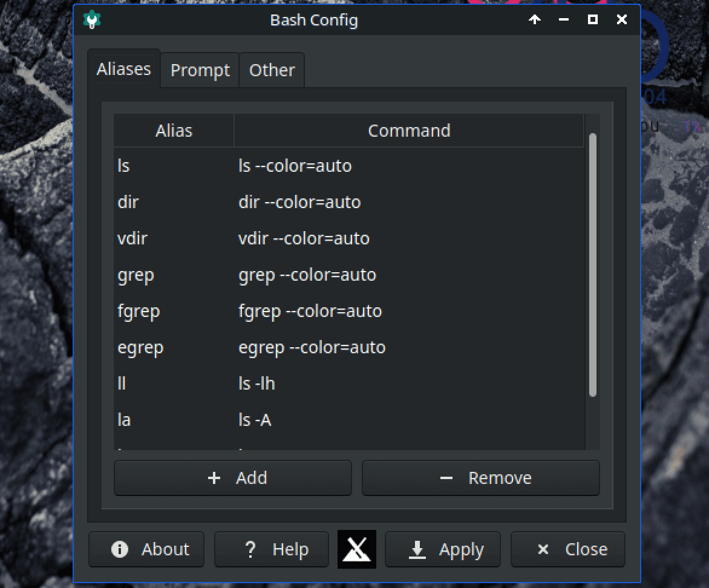Screen dimensions: 709x588
Task: Select the 'll' alias cell
Action: [174, 384]
